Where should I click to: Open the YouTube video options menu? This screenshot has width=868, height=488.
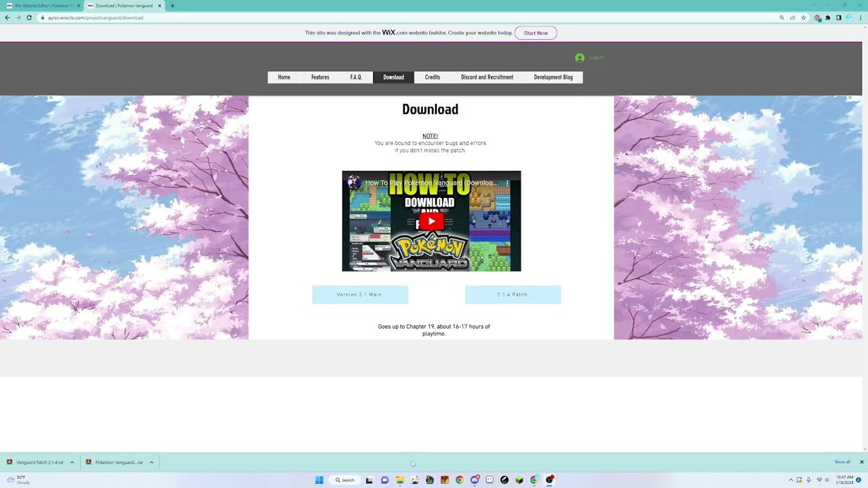(507, 183)
